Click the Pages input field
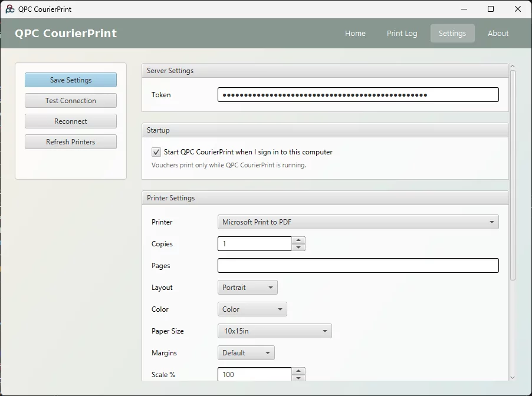Screen dimensions: 532x396 (358, 265)
